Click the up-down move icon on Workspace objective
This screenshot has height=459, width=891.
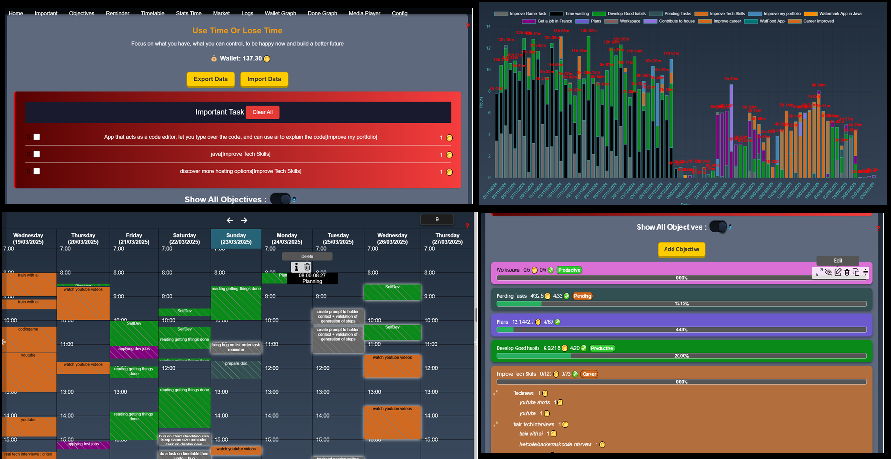click(865, 272)
